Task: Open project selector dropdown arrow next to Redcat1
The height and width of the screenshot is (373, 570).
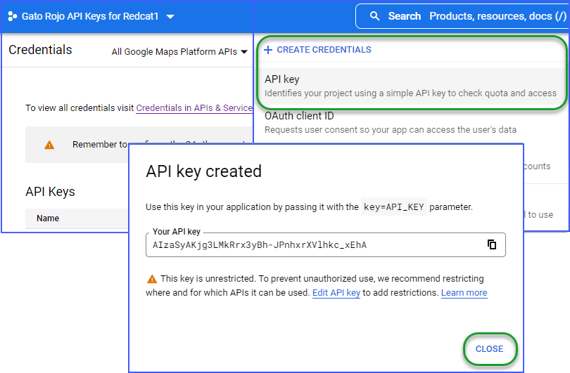Action: (170, 17)
